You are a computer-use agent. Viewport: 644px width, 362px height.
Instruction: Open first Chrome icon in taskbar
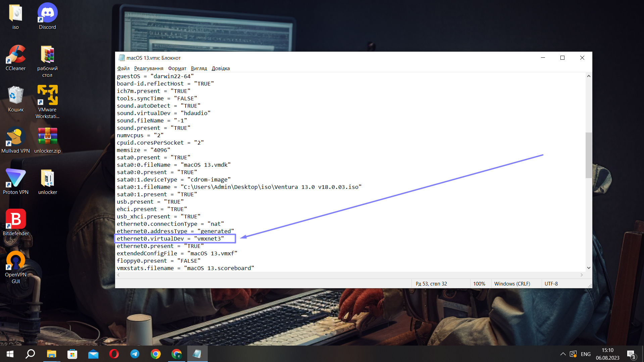point(155,354)
